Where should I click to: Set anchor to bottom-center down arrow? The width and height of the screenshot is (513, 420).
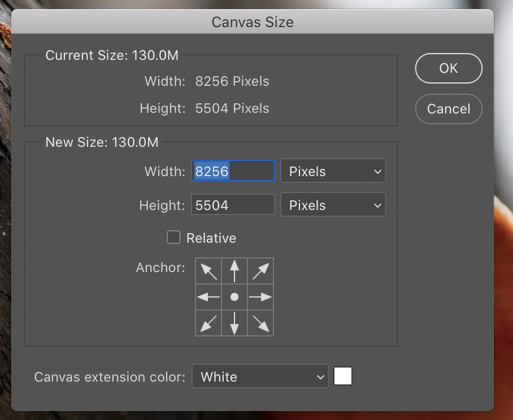click(x=234, y=323)
